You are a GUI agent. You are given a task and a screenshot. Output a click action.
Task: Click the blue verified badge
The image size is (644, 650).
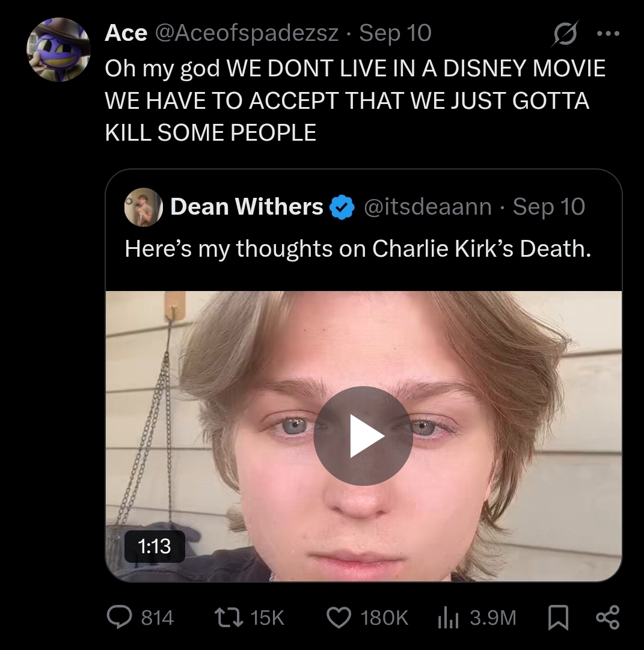(342, 207)
